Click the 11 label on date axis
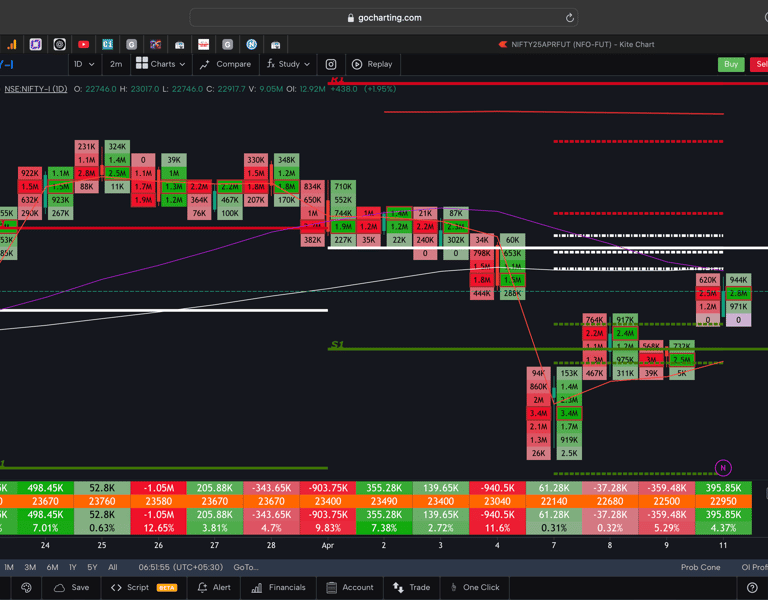768x600 pixels. (723, 545)
